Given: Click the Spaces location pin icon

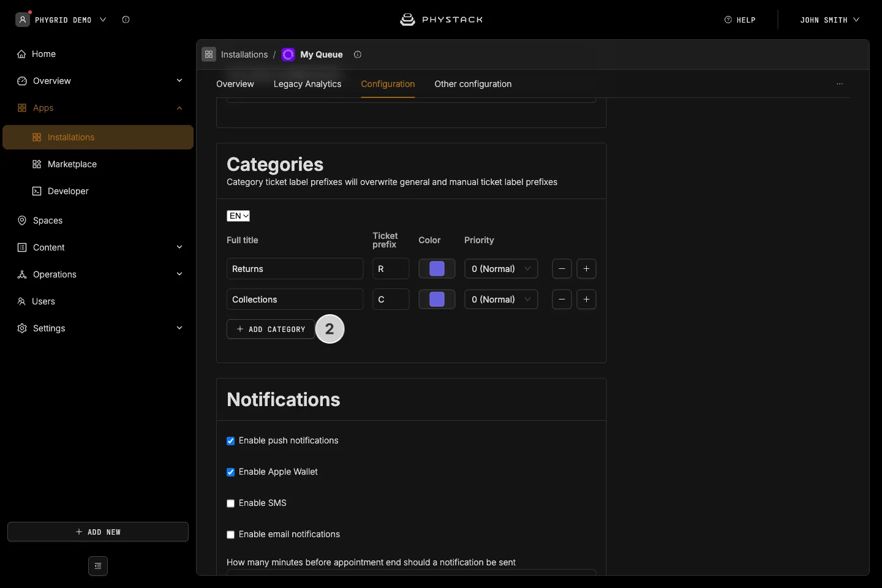Looking at the screenshot, I should point(22,221).
